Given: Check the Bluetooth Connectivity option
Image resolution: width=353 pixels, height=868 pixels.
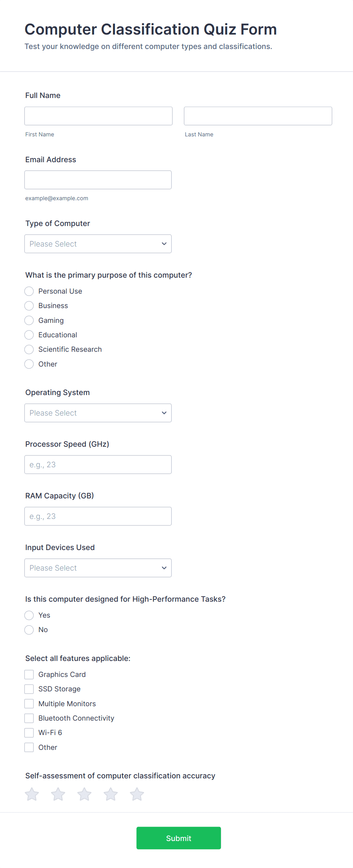Looking at the screenshot, I should point(29,718).
